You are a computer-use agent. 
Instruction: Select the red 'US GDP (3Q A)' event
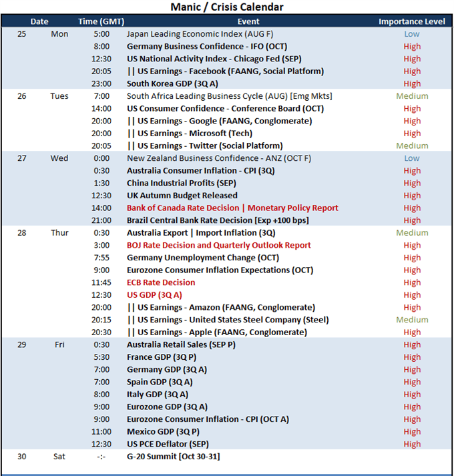coord(154,295)
